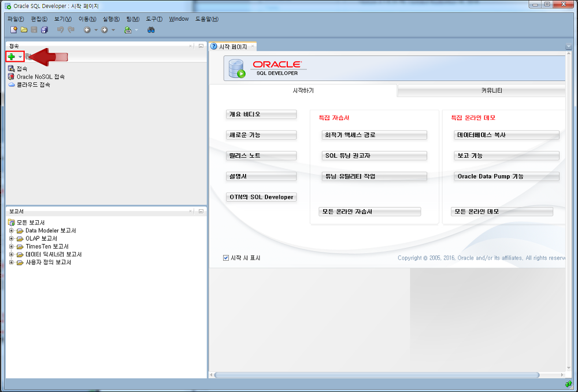
Task: Click the 릴리스 노트 button
Action: point(261,156)
